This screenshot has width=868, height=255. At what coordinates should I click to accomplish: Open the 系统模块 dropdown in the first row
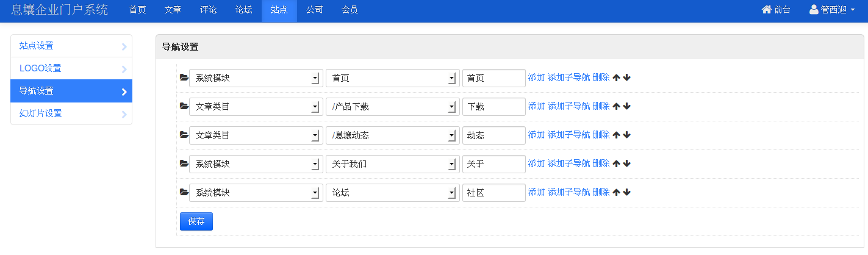pyautogui.click(x=256, y=78)
